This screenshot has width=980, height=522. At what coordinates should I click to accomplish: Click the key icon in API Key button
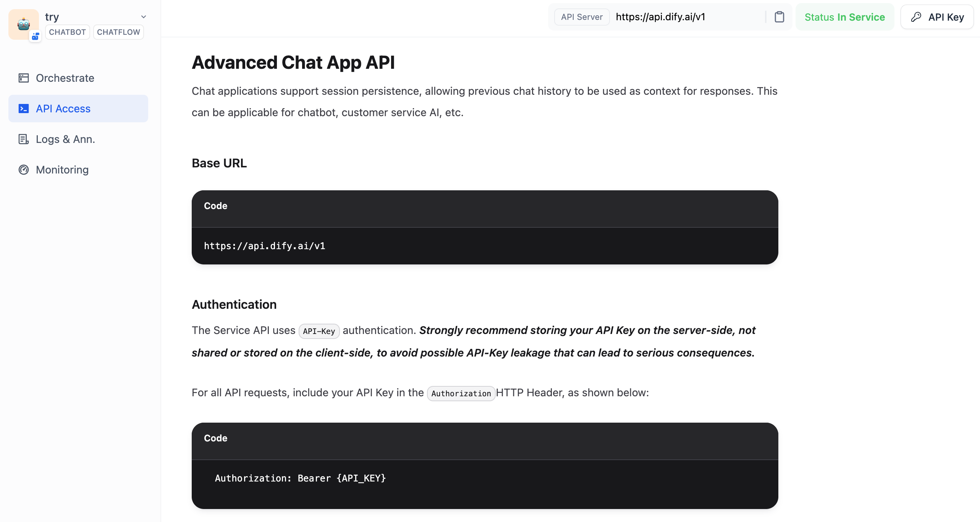916,17
